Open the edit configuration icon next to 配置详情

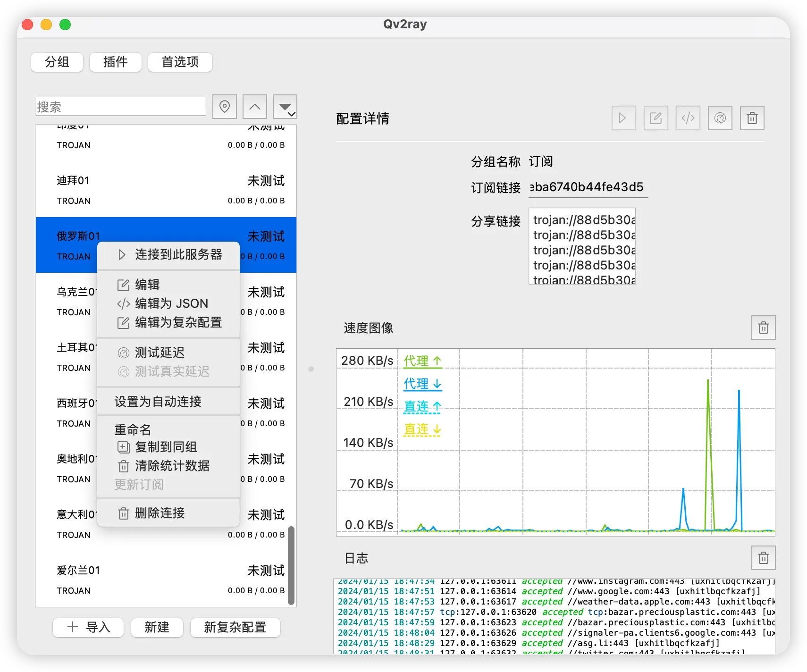tap(656, 118)
